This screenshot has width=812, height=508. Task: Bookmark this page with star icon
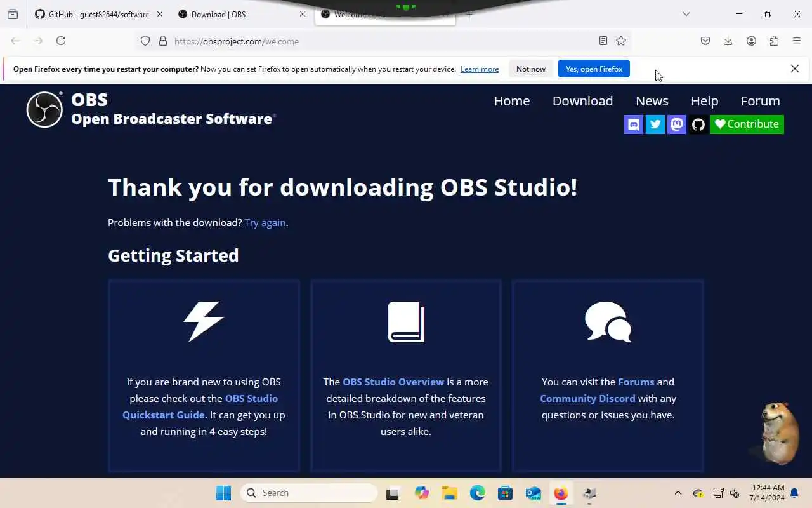621,41
